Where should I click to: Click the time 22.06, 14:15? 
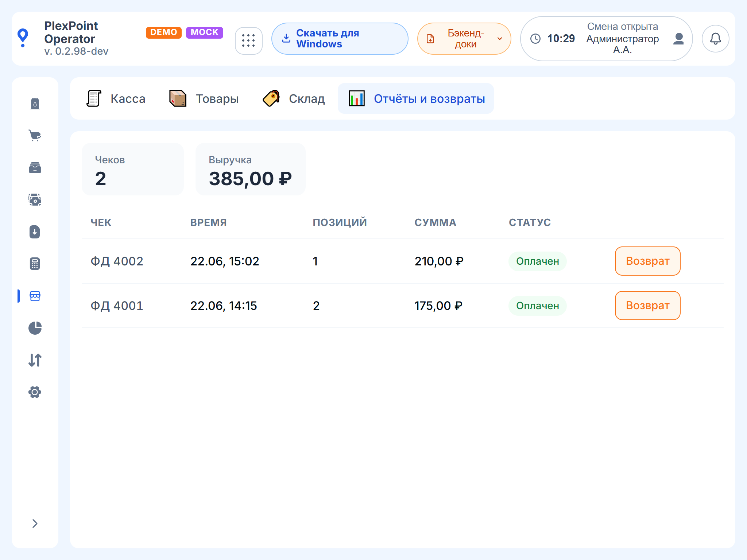click(x=224, y=306)
